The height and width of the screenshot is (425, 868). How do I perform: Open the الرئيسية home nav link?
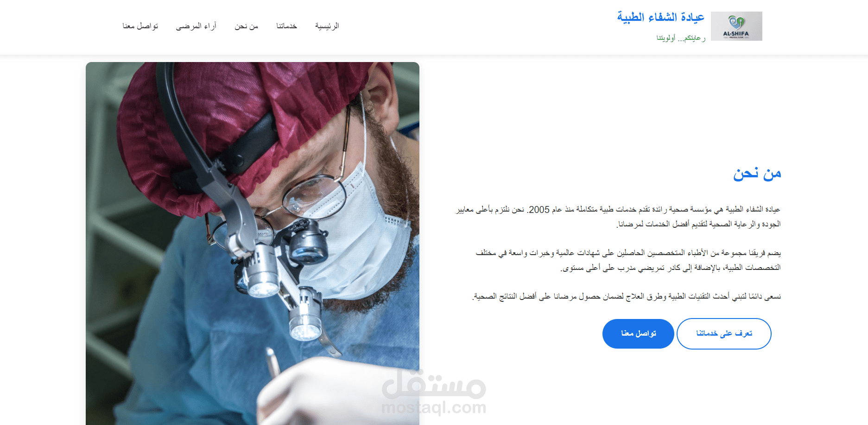point(327,26)
